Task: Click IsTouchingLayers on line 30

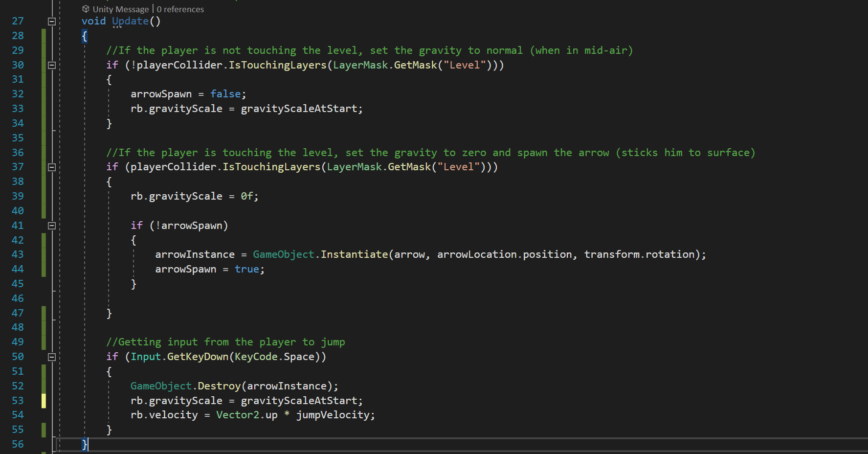Action: click(277, 65)
